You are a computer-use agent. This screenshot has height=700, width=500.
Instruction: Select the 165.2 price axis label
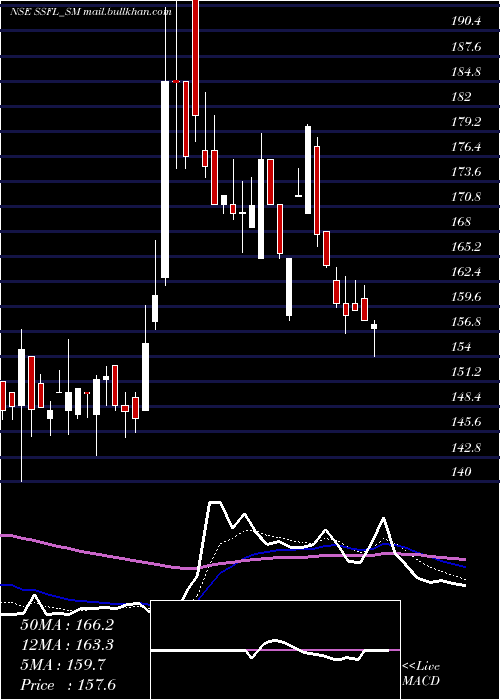pos(466,246)
